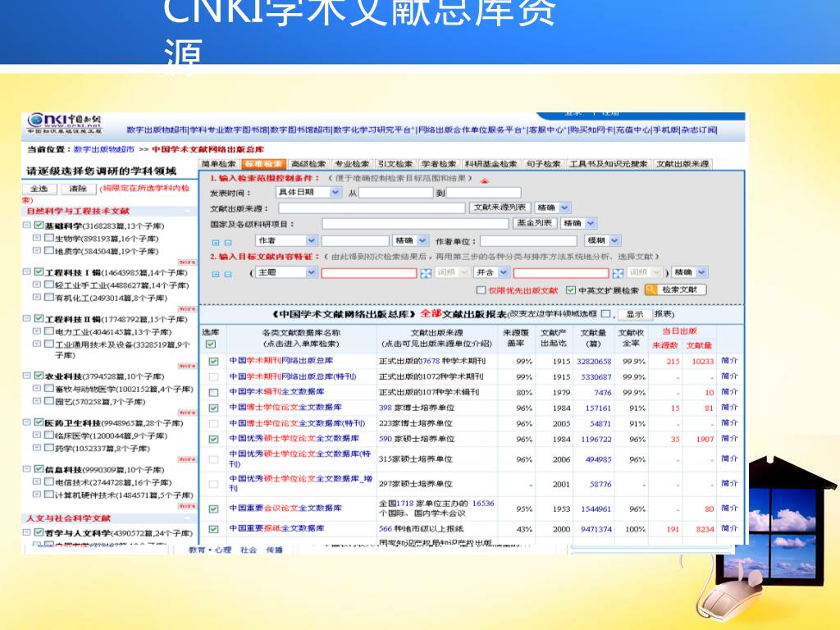Click the expand icon after first red keyword box

pyautogui.click(x=426, y=273)
